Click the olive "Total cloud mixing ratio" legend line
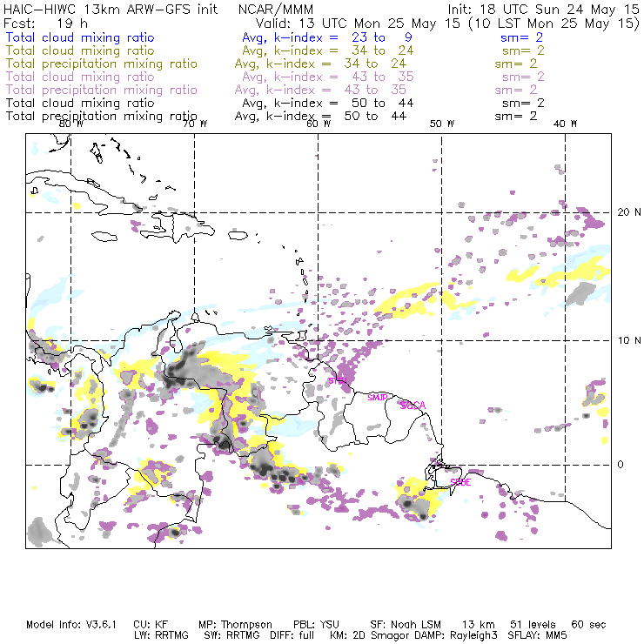The height and width of the screenshot is (644, 644). point(80,50)
